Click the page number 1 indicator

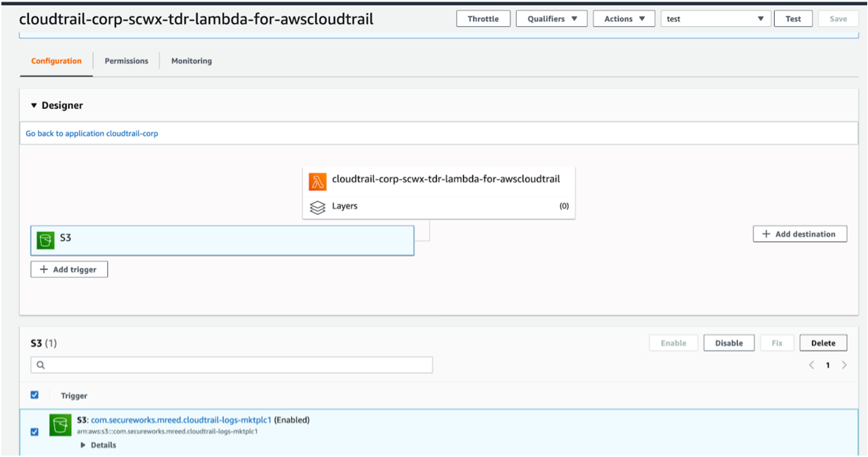[828, 365]
